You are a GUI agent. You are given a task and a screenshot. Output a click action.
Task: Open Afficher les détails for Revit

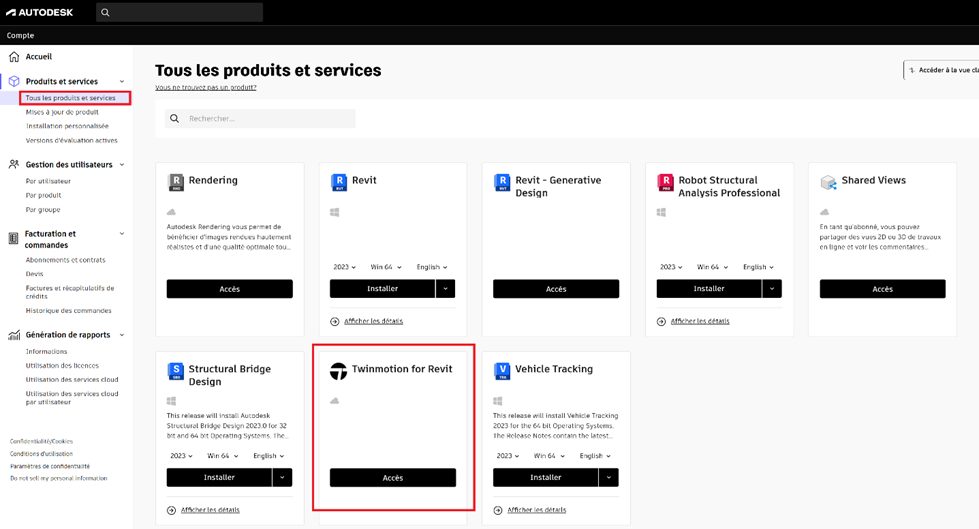tap(373, 321)
